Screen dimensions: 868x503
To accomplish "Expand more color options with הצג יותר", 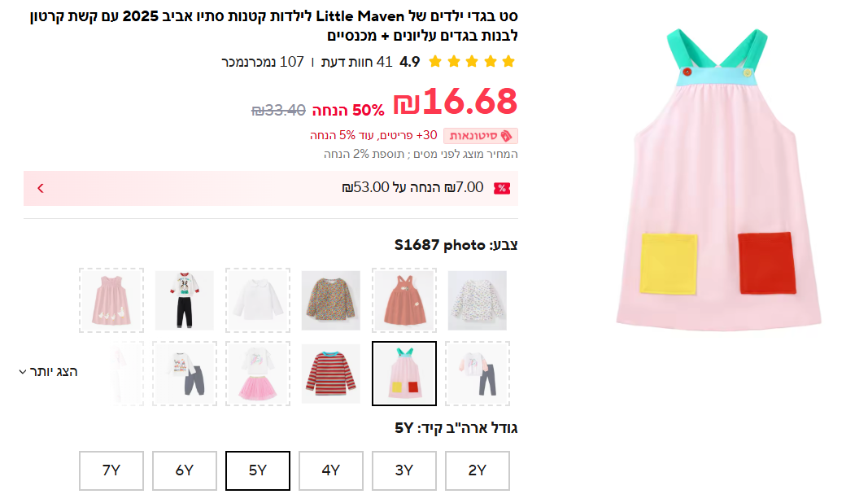I will (x=49, y=371).
